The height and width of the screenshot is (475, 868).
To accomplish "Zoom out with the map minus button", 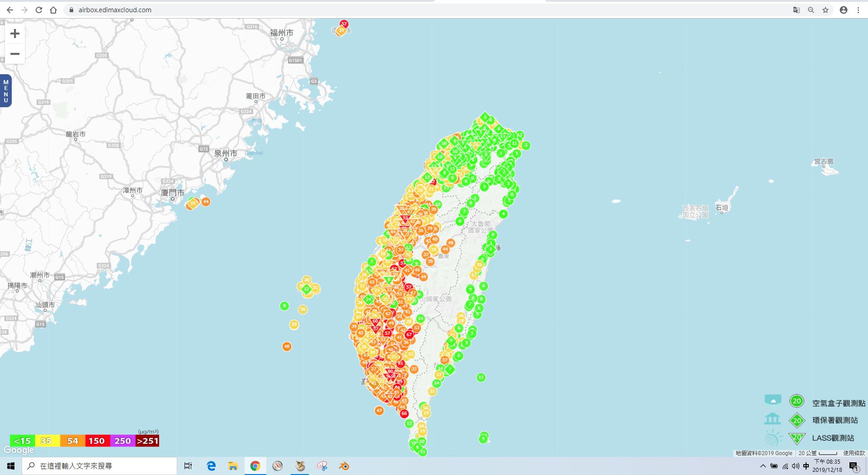I will click(15, 54).
